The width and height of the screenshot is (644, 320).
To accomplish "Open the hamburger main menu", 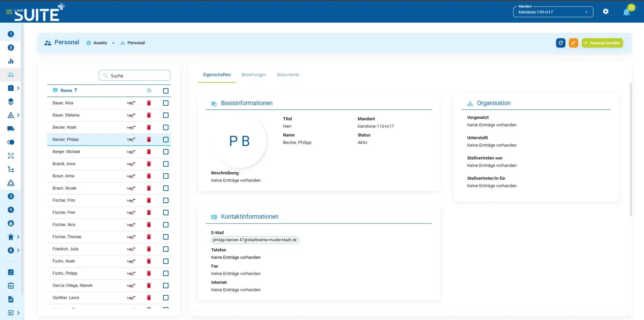I will 9,12.
